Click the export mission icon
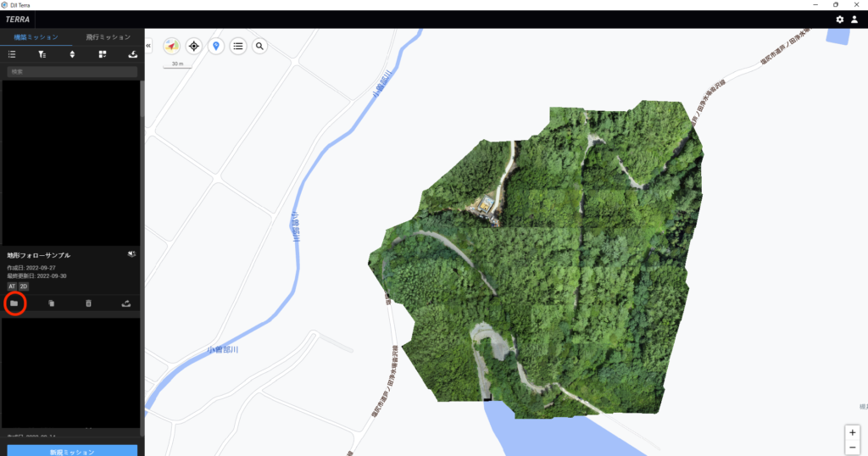Screen dimensions: 868x456 (x=126, y=303)
